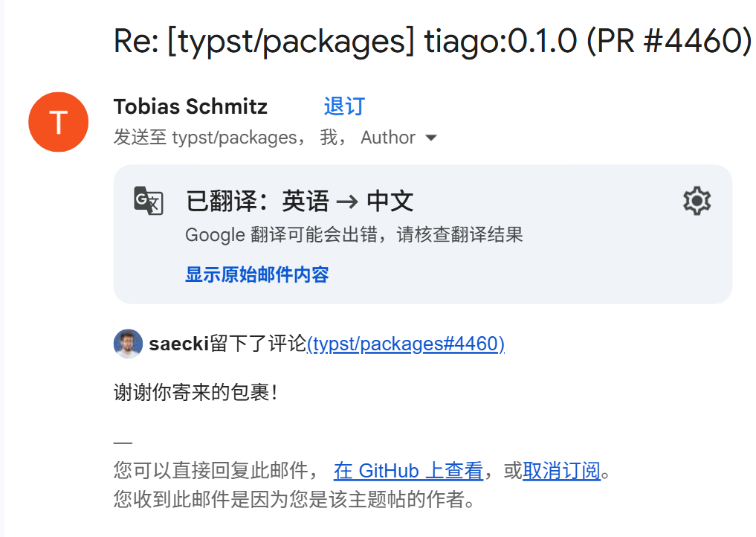756x537 pixels.
Task: Click the Google Translate icon
Action: (x=148, y=201)
